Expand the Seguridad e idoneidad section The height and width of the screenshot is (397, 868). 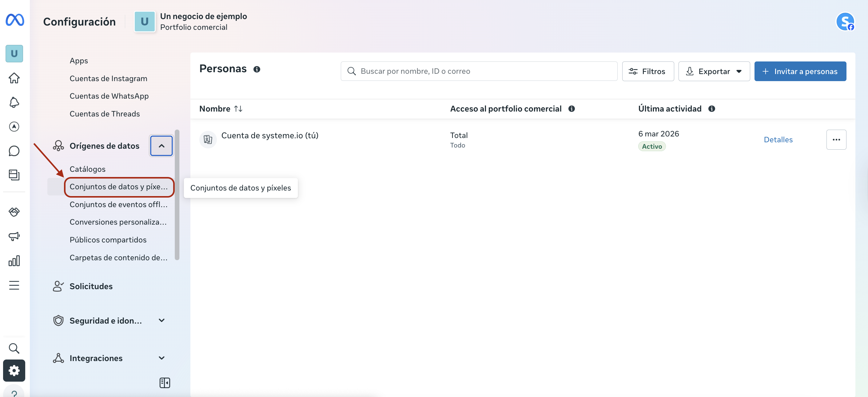(x=161, y=320)
